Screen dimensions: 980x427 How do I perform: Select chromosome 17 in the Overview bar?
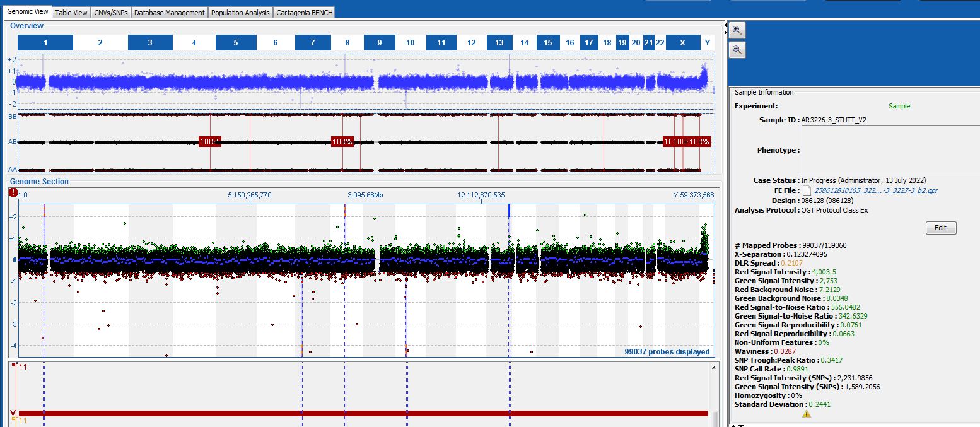coord(589,43)
